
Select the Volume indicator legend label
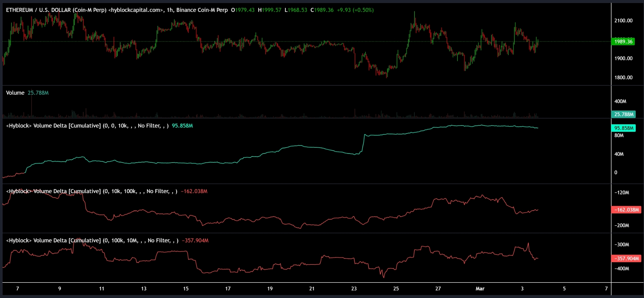[x=15, y=93]
